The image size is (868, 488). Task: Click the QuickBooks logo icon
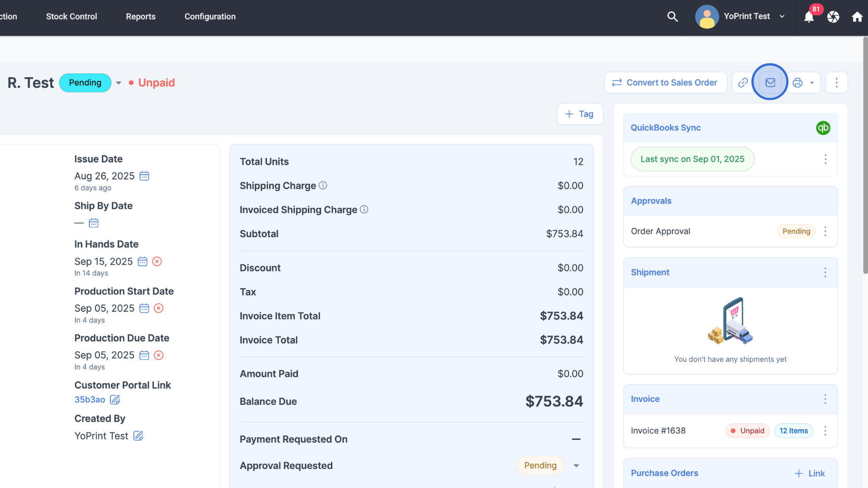pyautogui.click(x=823, y=128)
